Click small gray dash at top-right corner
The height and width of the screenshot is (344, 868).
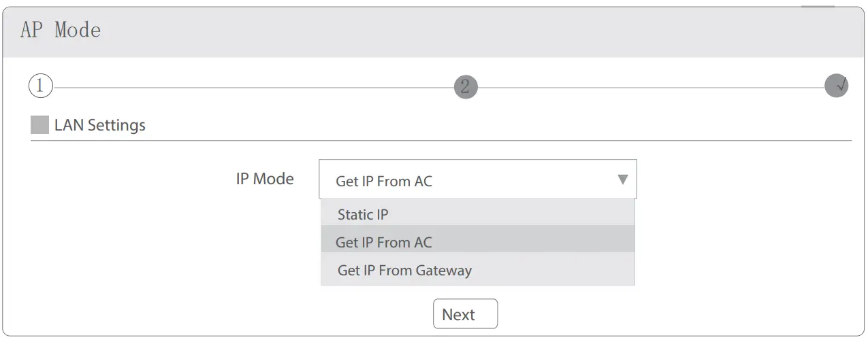817,6
